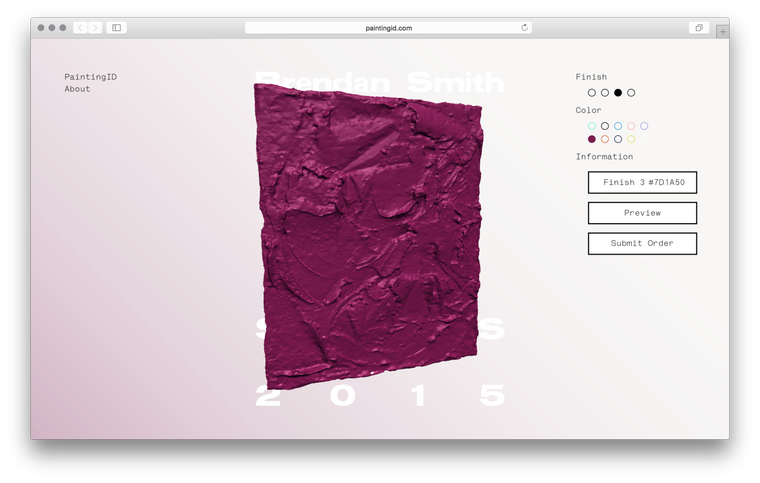Click the Submit Order button
This screenshot has width=760, height=483.
click(x=643, y=243)
